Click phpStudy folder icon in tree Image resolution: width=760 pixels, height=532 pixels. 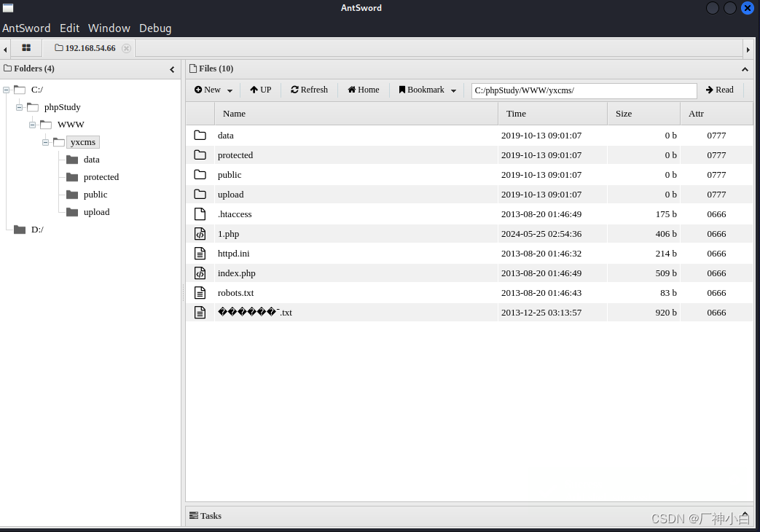[33, 107]
